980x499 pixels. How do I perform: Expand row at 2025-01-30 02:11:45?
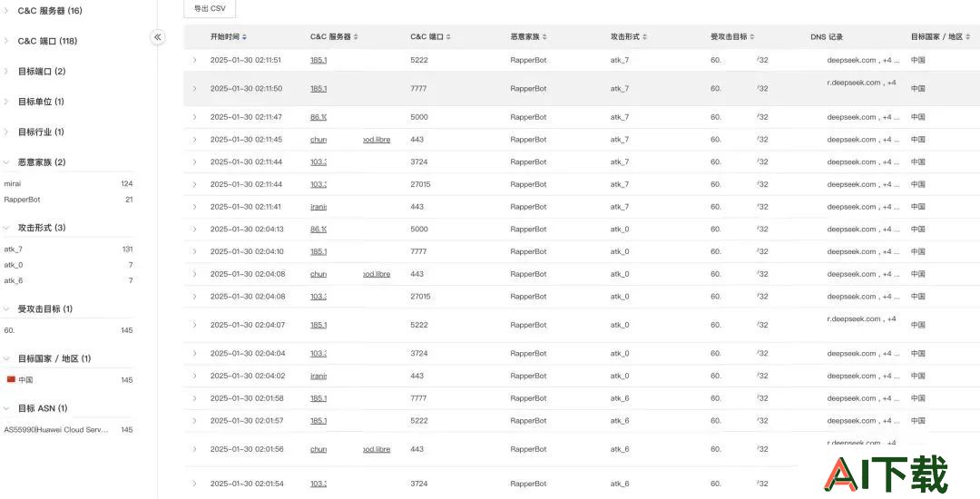[x=194, y=140]
